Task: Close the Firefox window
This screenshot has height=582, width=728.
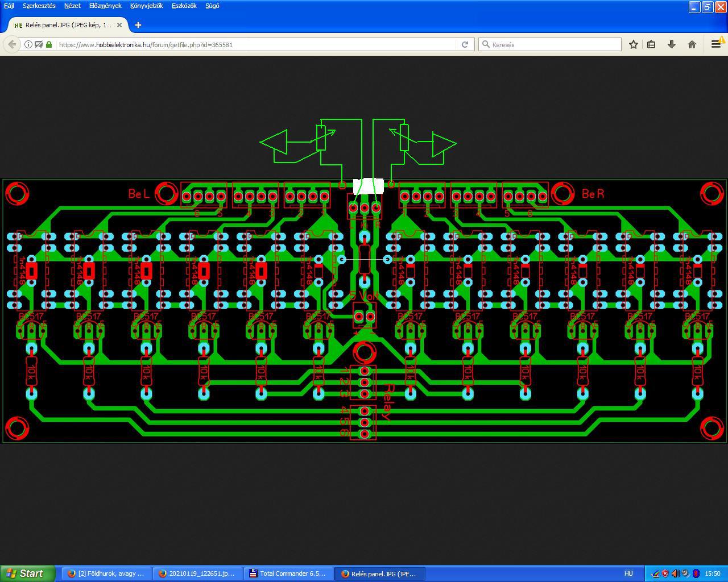Action: 721,7
